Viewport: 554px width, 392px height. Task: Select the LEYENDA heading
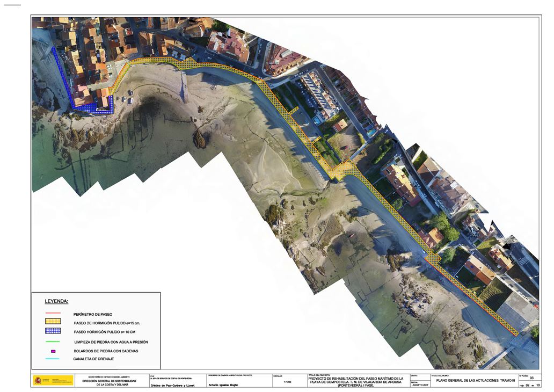[x=56, y=302]
